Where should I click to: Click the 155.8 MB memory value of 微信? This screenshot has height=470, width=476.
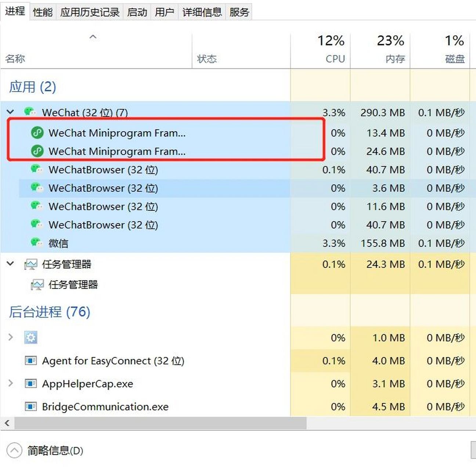[383, 243]
